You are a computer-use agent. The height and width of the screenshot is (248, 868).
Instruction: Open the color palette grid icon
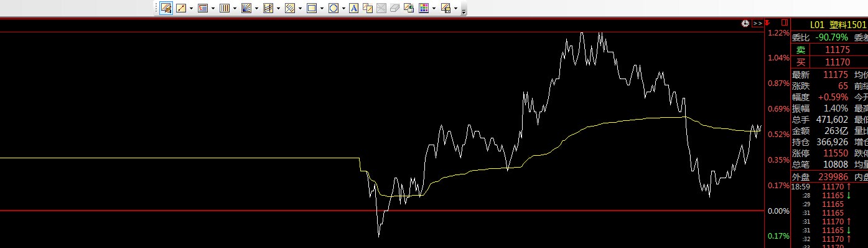[423, 8]
